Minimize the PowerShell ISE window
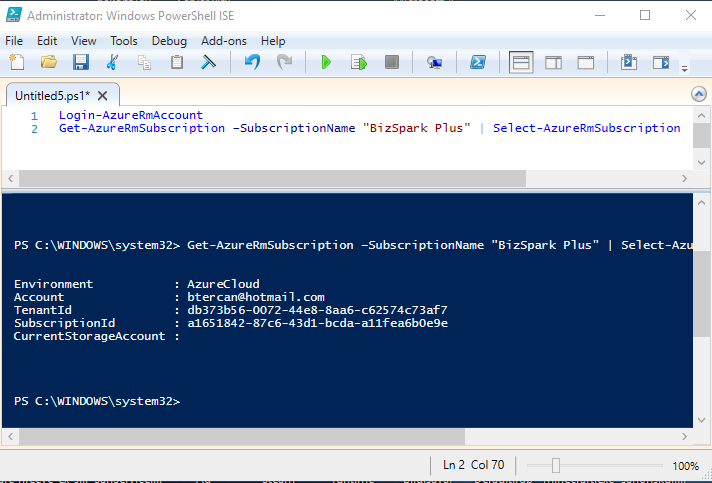Screen dimensions: 712x483 [x=600, y=15]
